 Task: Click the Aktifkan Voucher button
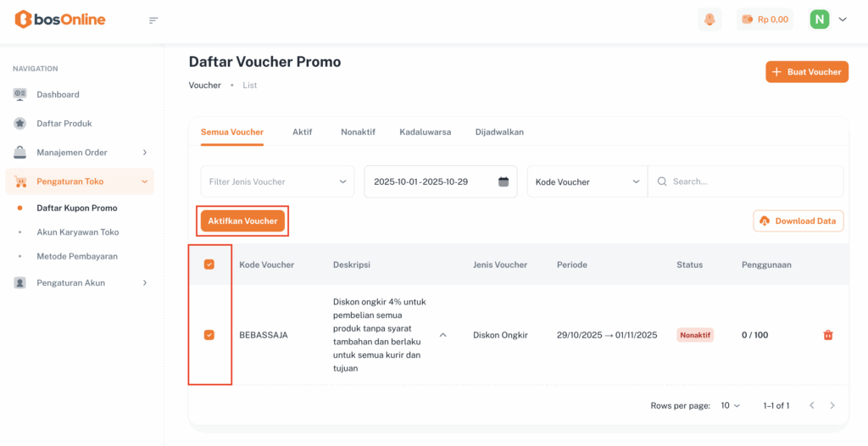click(x=242, y=221)
